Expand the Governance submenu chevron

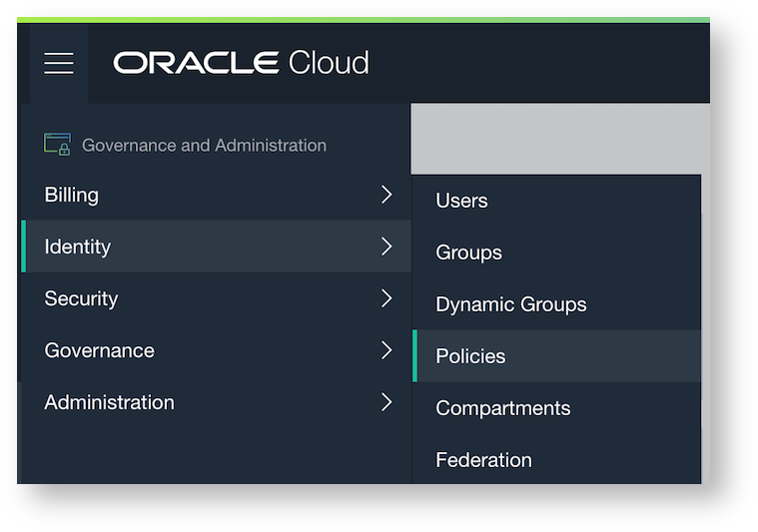point(386,350)
